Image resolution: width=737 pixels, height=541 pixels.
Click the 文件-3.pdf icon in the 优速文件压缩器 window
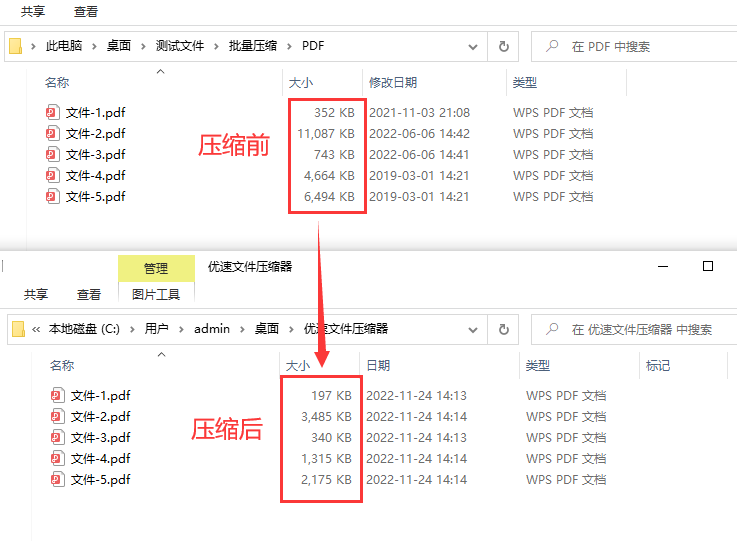pos(58,437)
